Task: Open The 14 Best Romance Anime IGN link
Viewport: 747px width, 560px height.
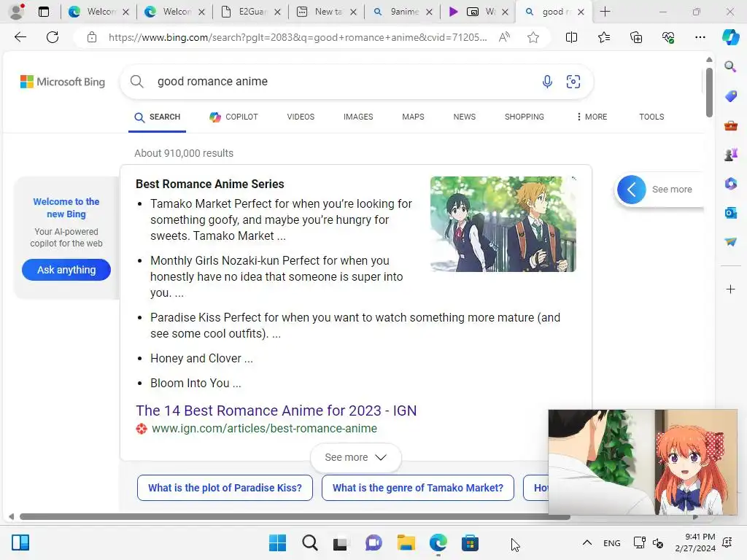Action: (276, 411)
